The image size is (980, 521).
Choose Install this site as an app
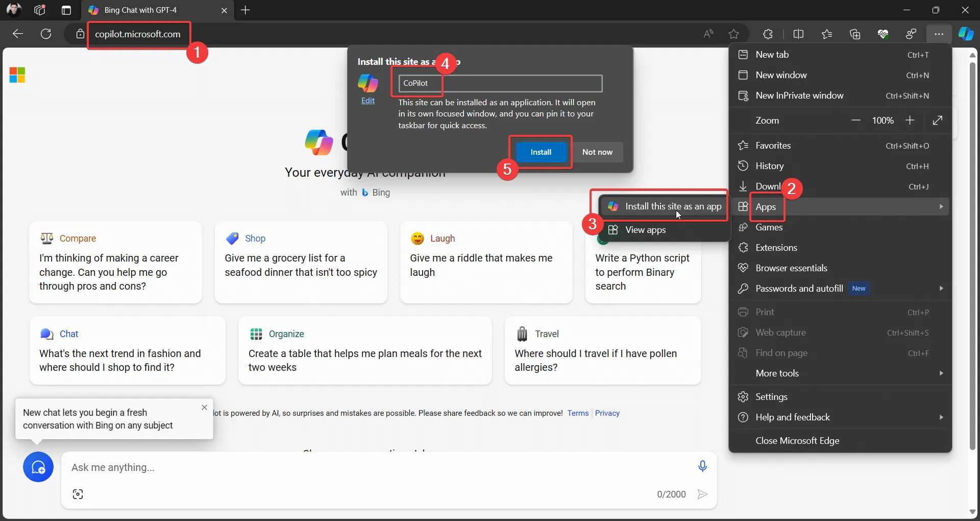pos(664,206)
